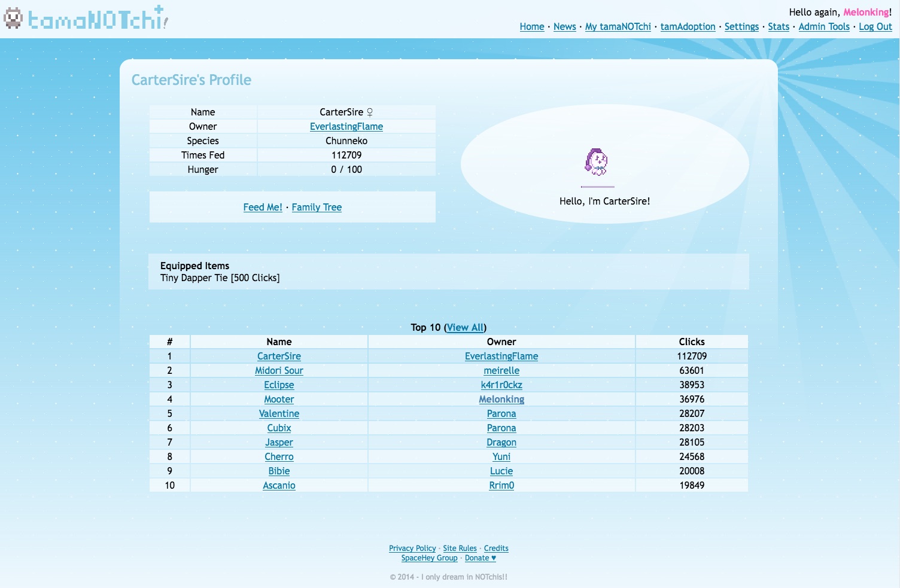Click CarterSire's pet sprite image
Screen dimensions: 900x588
pos(597,162)
